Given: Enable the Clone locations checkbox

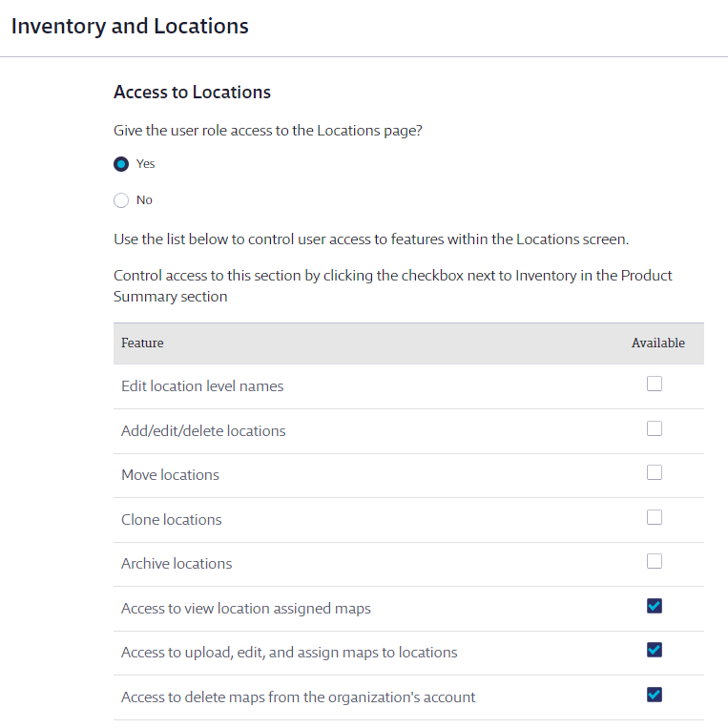Looking at the screenshot, I should [x=655, y=517].
